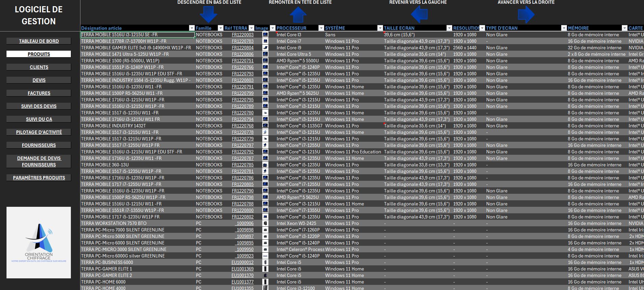This screenshot has width=644, height=290.
Task: Open the RESOLUTION column filter dropdown
Action: click(482, 28)
